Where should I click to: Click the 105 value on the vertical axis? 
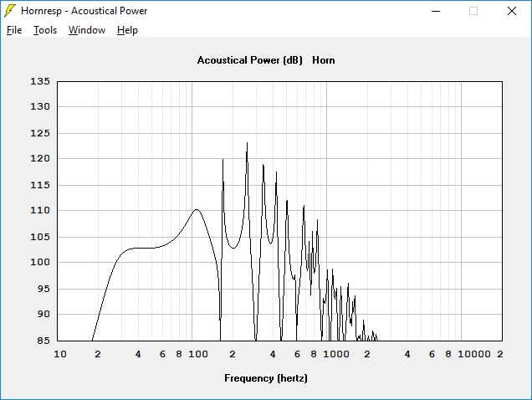click(40, 237)
